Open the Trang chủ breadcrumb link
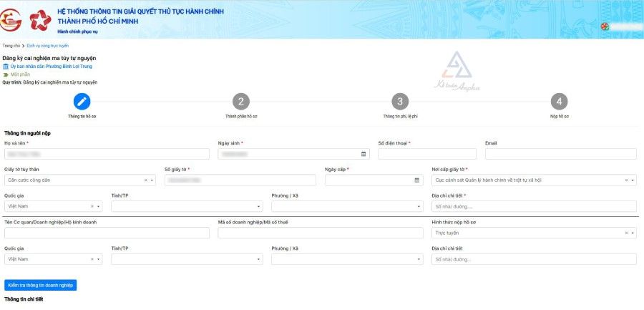This screenshot has height=310, width=644. (x=11, y=45)
